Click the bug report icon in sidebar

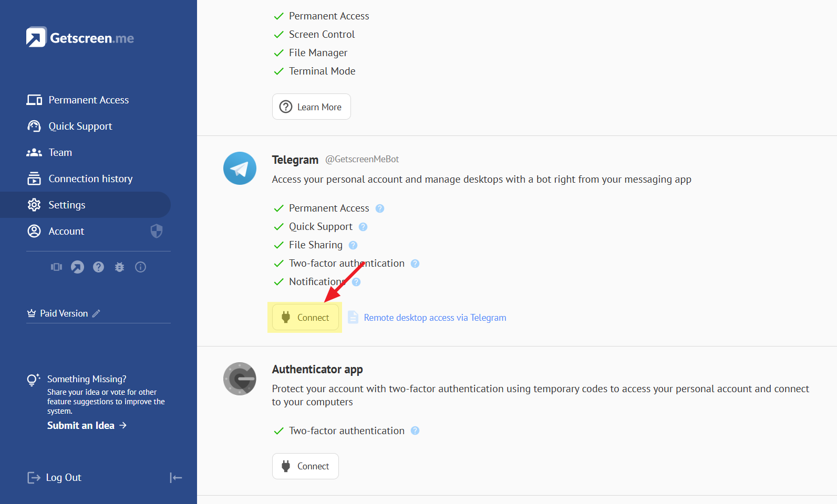click(x=119, y=267)
